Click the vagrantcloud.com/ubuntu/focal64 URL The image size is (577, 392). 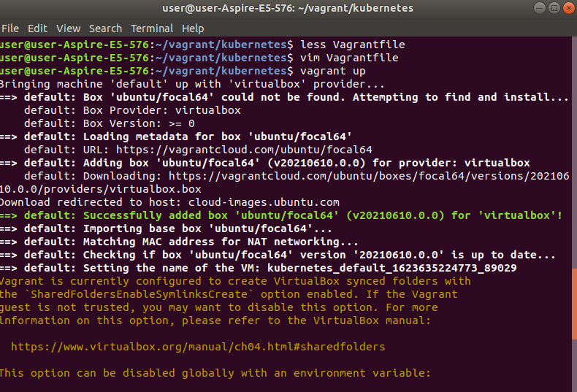click(x=244, y=150)
